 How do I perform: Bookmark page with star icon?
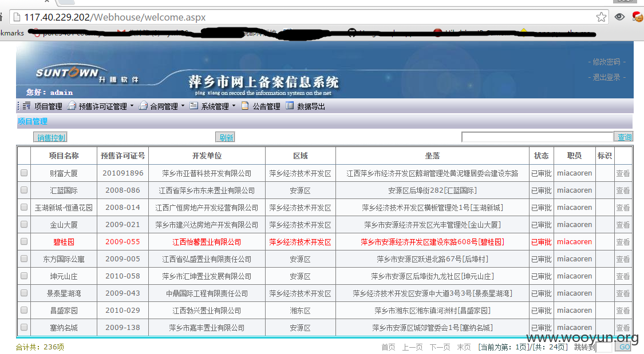coord(601,17)
